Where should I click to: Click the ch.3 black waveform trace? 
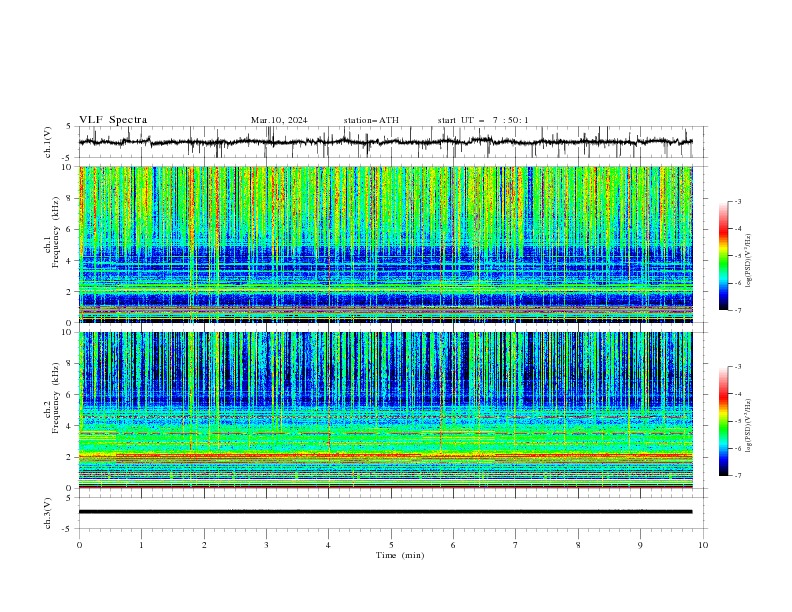pyautogui.click(x=385, y=512)
